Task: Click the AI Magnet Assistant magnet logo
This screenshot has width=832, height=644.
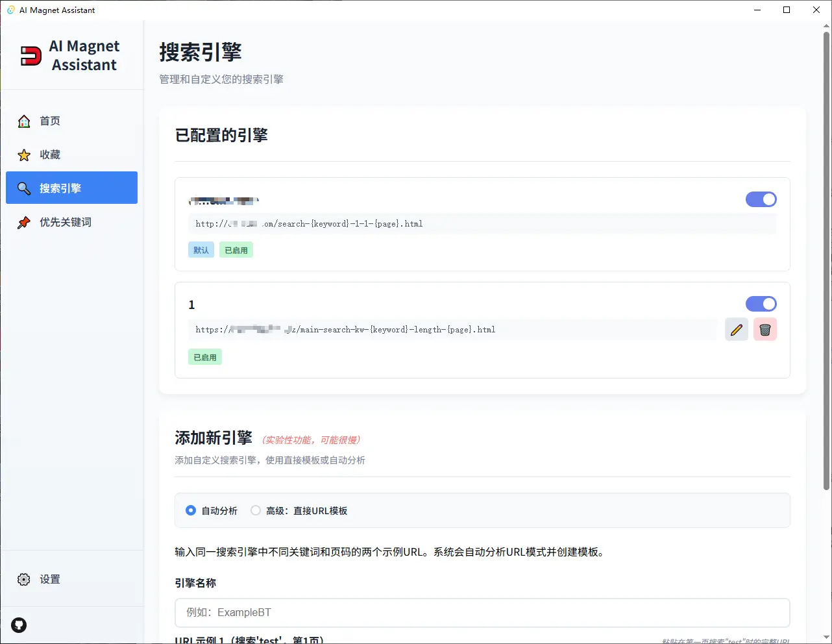Action: click(x=31, y=55)
